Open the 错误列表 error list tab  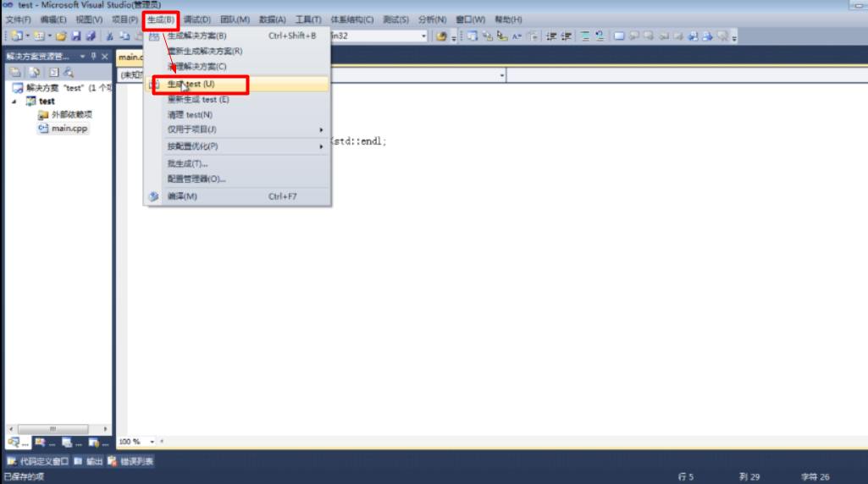(130, 461)
